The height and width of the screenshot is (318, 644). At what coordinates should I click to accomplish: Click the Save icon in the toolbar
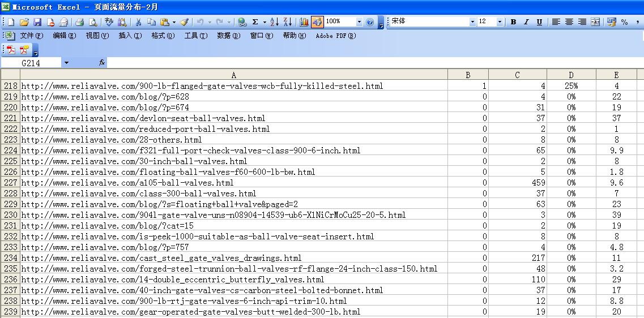tap(37, 22)
